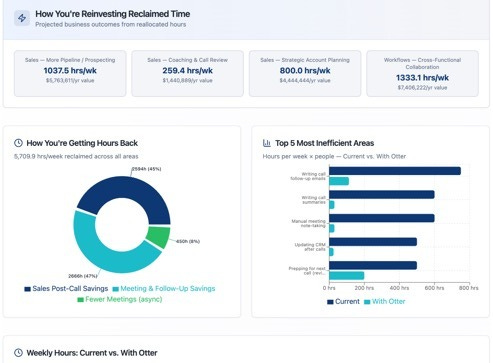Click the '259.4 hrs/wk' value

(187, 71)
